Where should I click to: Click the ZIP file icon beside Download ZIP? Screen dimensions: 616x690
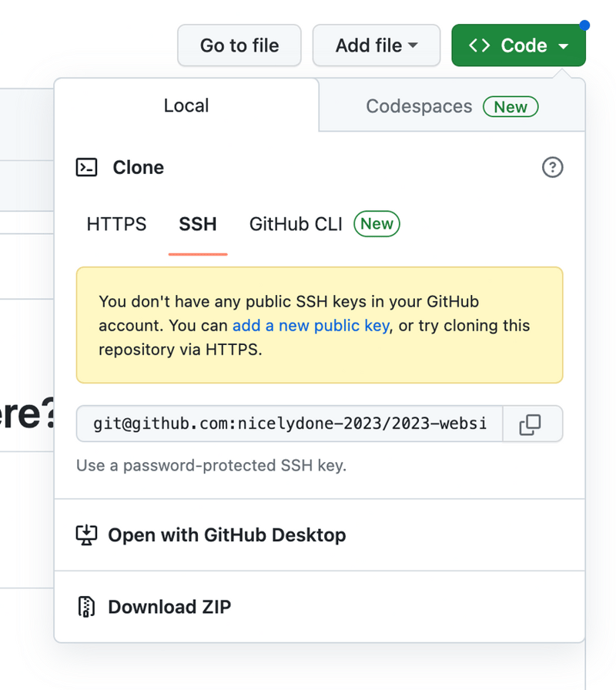(x=86, y=606)
